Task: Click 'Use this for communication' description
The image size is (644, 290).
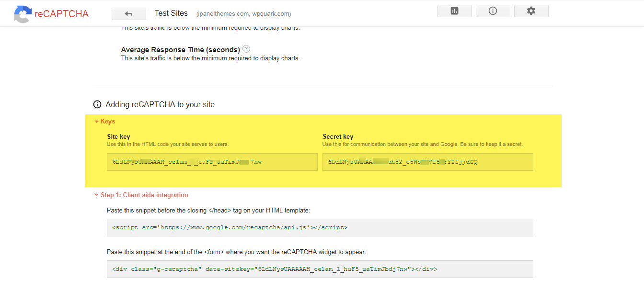Action: 423,144
